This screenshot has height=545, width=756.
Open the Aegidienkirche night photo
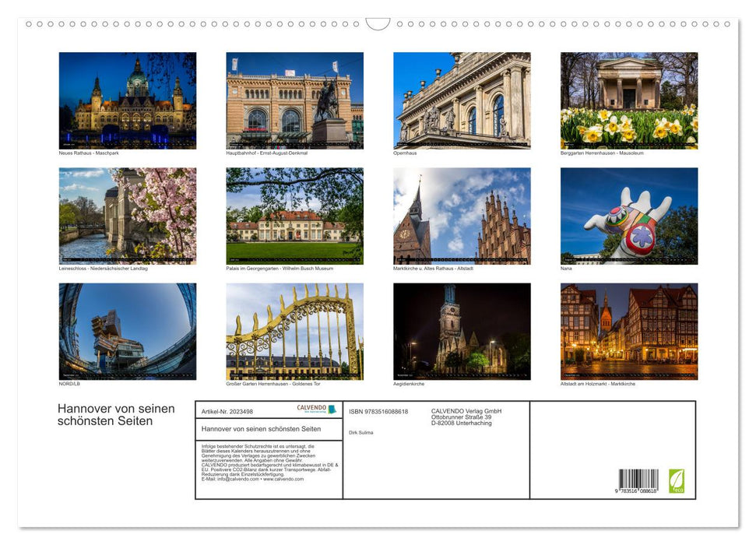tap(462, 331)
